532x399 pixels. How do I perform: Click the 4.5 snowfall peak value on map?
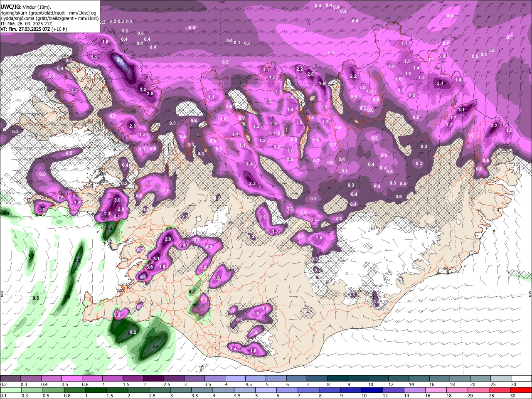tap(120, 60)
